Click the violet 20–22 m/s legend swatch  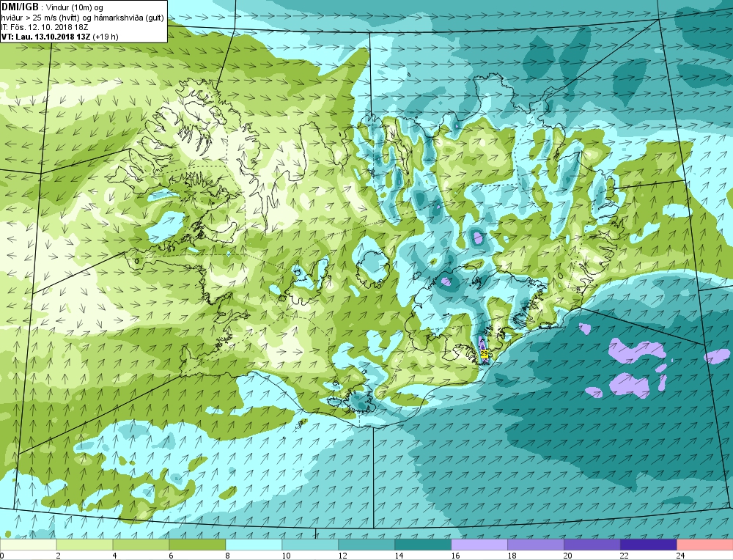tap(592, 545)
